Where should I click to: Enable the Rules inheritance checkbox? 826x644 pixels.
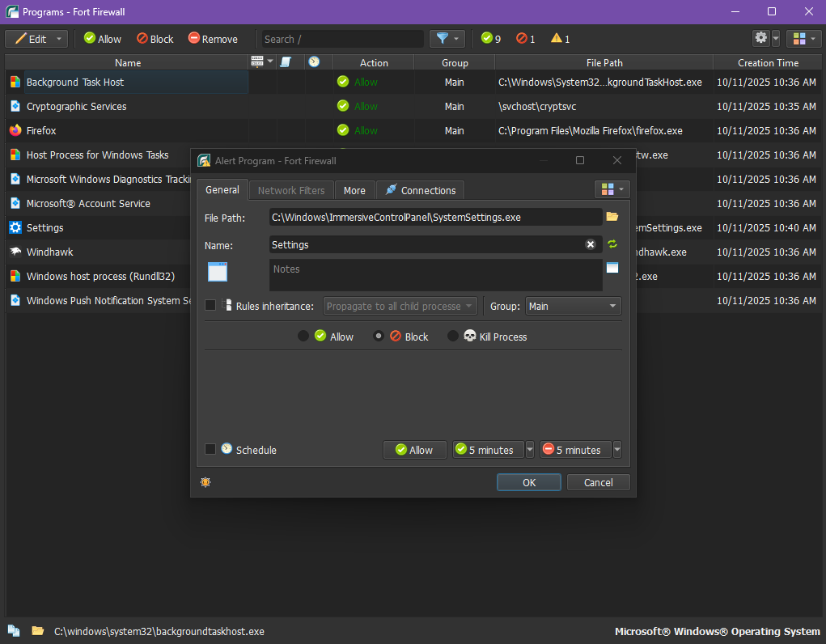[x=210, y=305]
